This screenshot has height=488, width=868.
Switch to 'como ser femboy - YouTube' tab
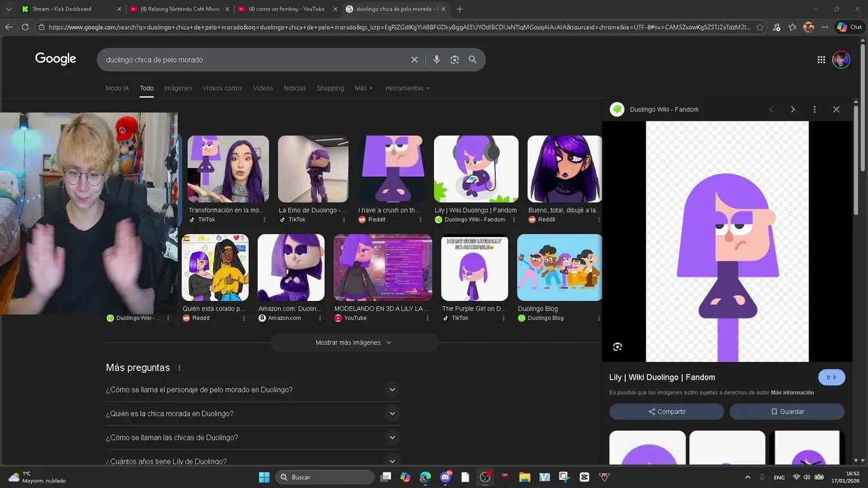click(x=286, y=9)
